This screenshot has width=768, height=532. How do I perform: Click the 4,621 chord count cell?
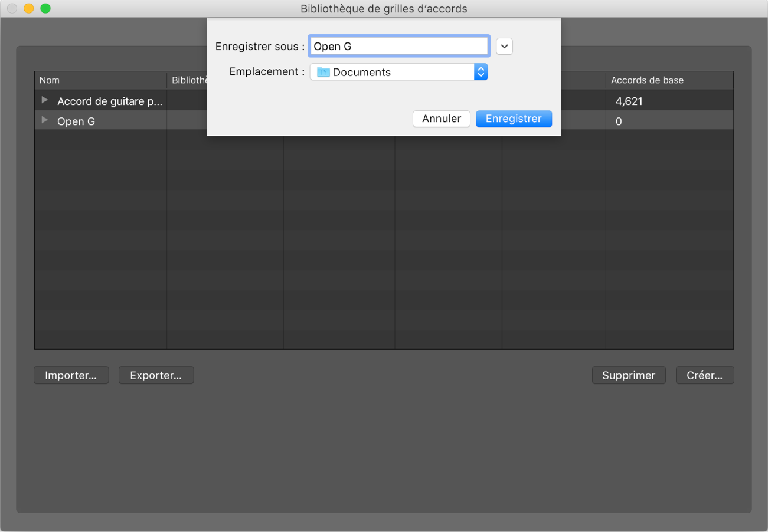pos(629,101)
